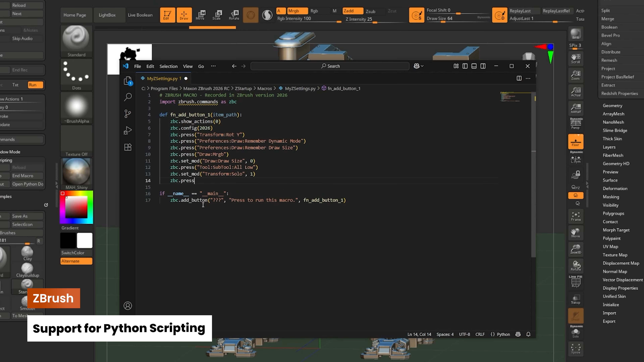Click the VS Code Search field

(x=330, y=66)
